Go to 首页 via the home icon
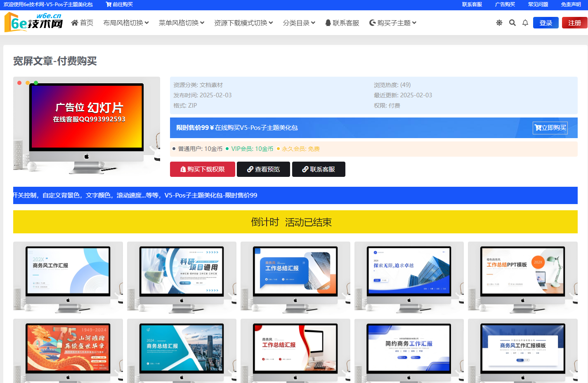This screenshot has width=588, height=383. [x=82, y=23]
